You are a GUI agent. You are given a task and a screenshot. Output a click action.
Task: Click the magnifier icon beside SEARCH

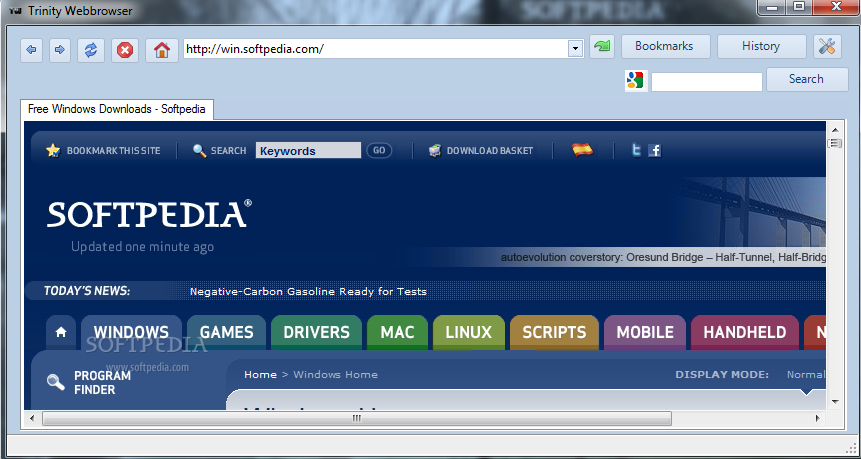point(199,150)
